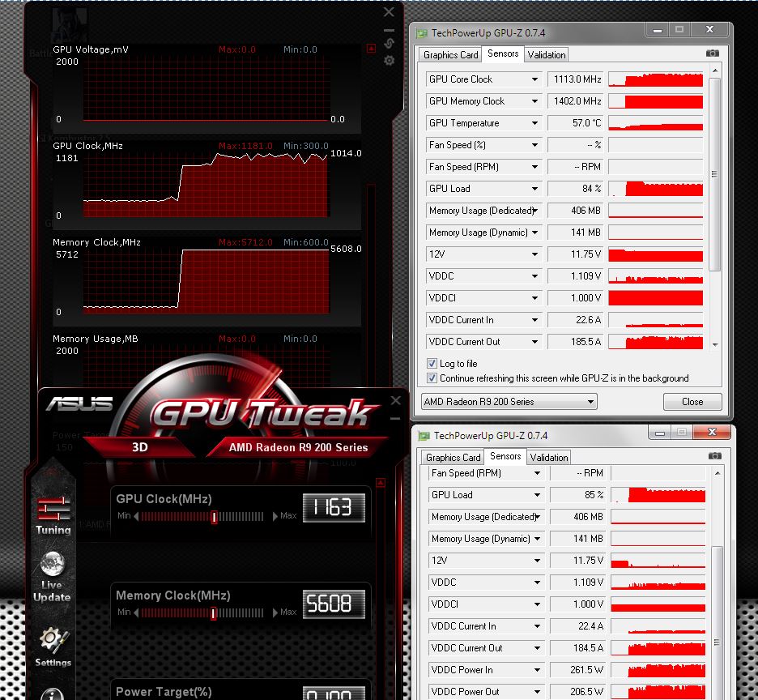Switch to Graphics Card tab in lower GPU-Z
The width and height of the screenshot is (758, 700).
(453, 457)
